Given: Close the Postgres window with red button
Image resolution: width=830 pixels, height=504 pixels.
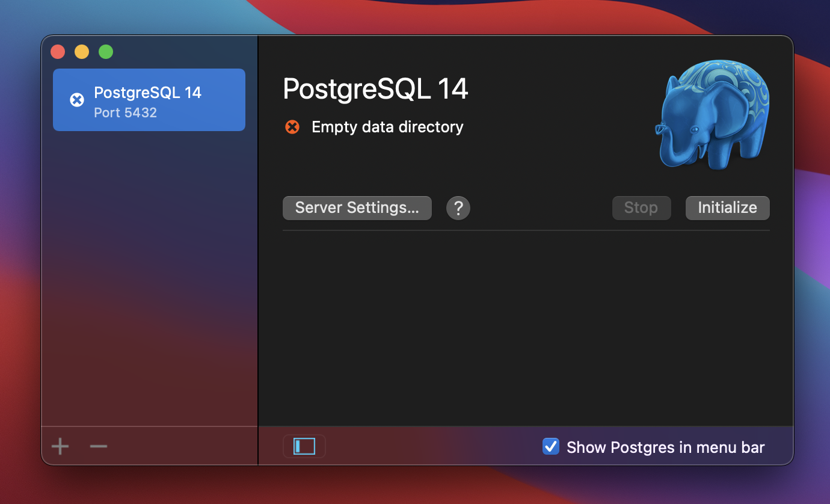Looking at the screenshot, I should [x=58, y=52].
